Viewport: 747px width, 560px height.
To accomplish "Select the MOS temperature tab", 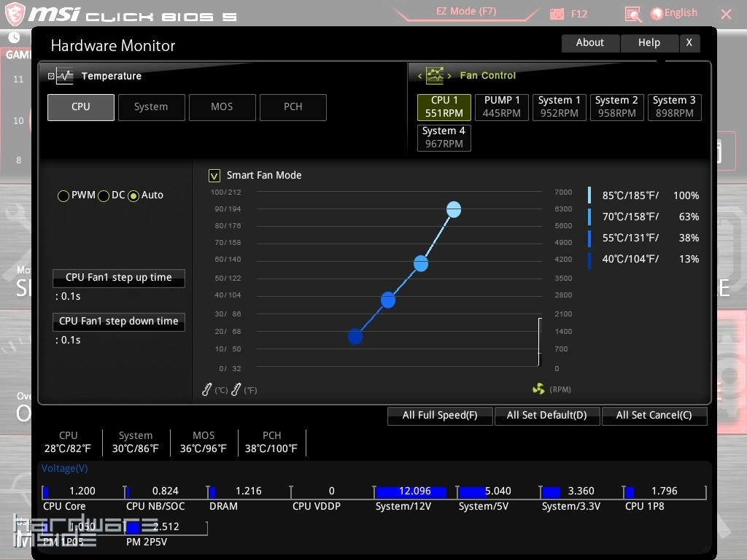I will coord(222,107).
